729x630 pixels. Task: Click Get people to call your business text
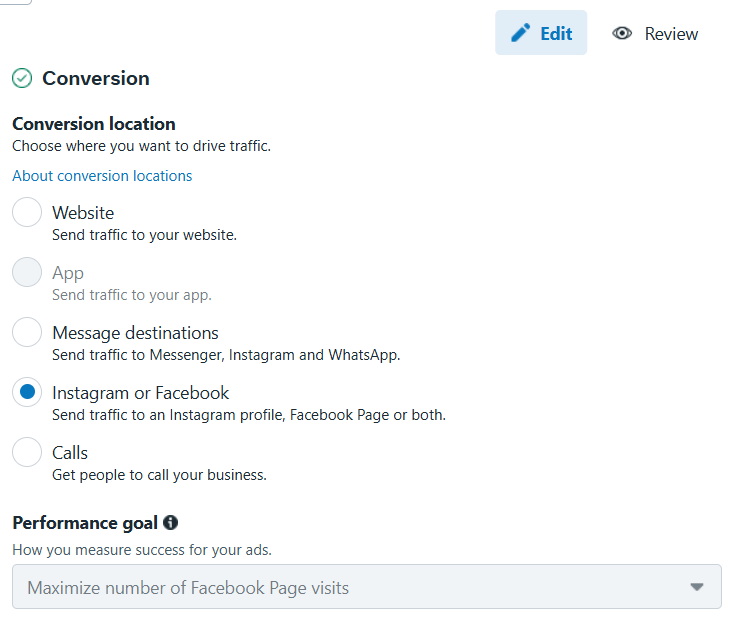click(x=159, y=475)
